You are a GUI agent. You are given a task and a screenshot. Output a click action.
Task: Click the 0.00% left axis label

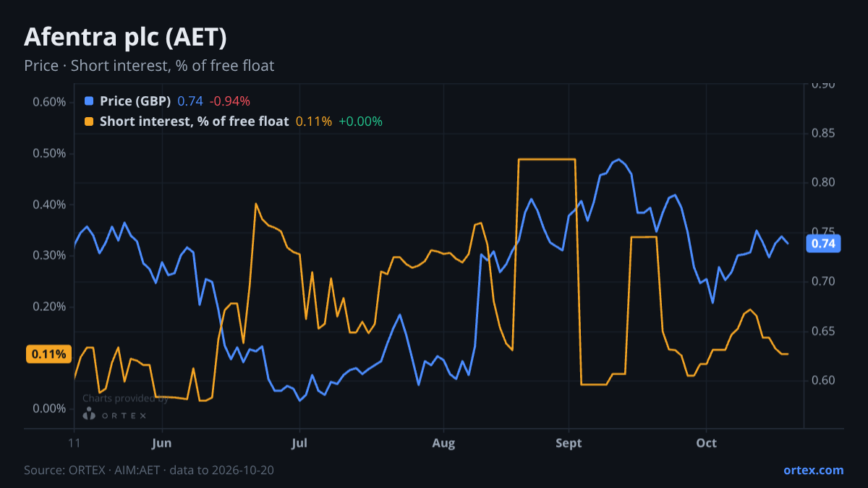[49, 408]
